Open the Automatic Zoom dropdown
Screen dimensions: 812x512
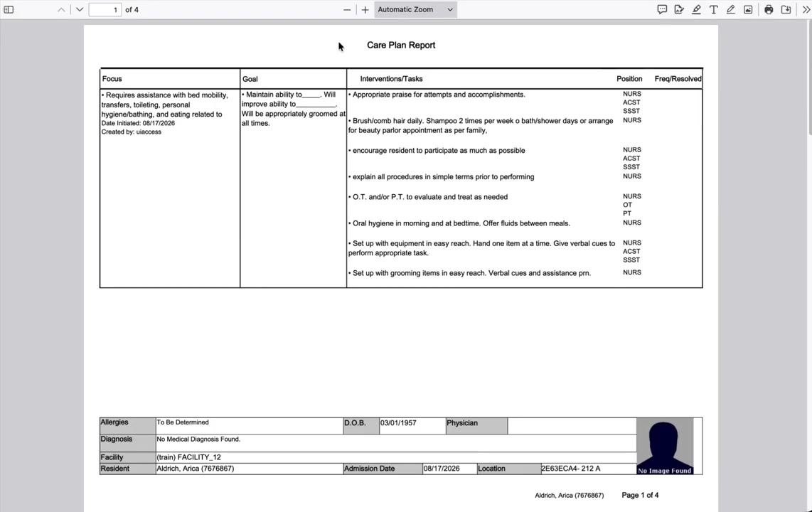[x=415, y=9]
